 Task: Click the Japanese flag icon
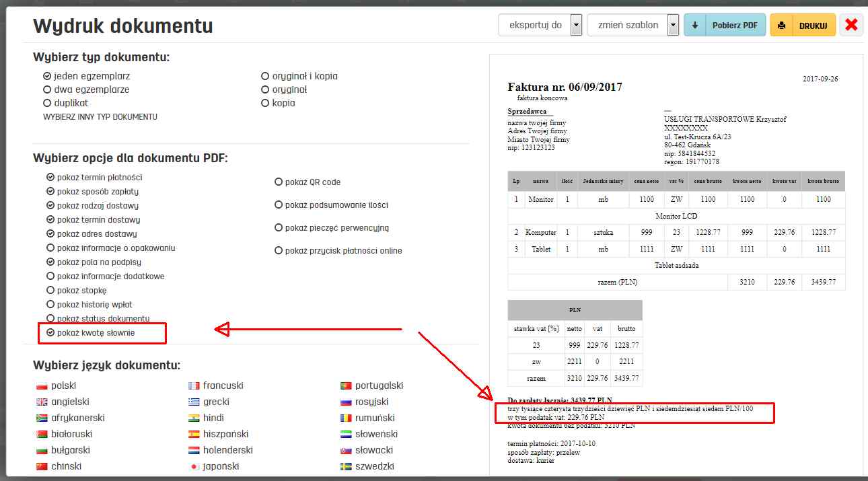point(194,466)
